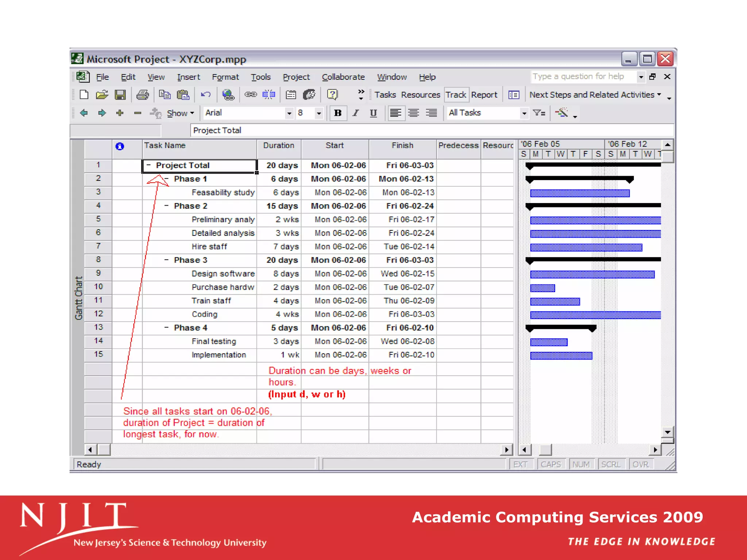Open the Arial font dropdown
This screenshot has height=560, width=747.
tap(289, 113)
